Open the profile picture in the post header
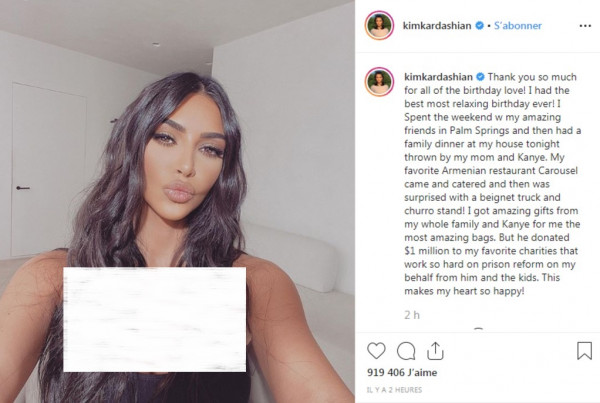The height and width of the screenshot is (403, 600). coord(379,26)
